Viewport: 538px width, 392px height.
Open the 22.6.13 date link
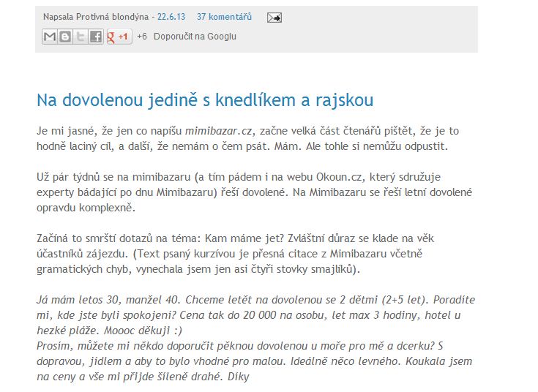[171, 17]
